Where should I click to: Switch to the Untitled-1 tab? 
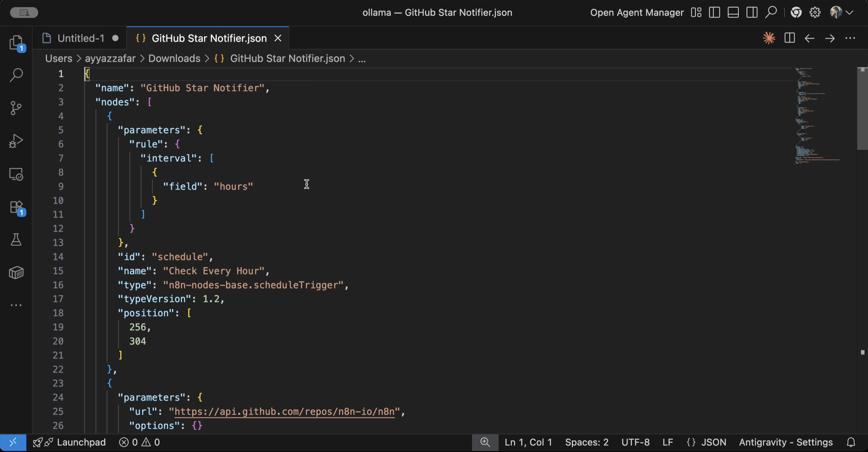[x=81, y=38]
